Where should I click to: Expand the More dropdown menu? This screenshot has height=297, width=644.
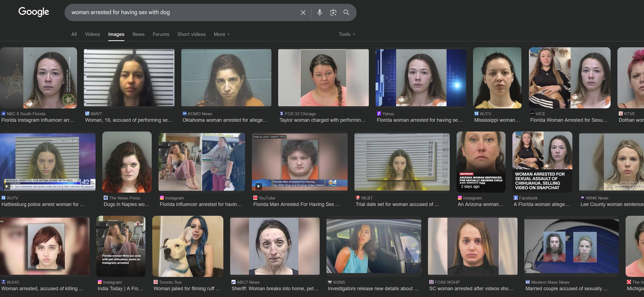(221, 34)
